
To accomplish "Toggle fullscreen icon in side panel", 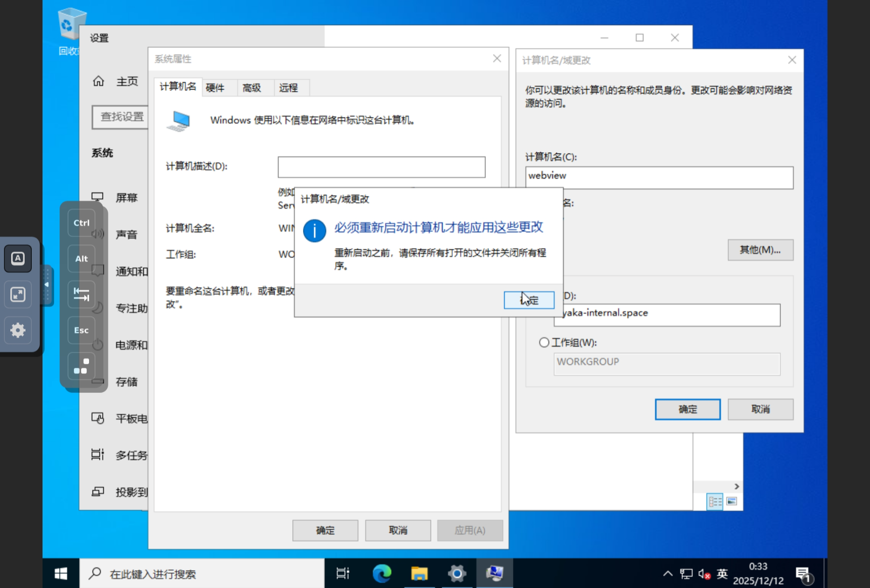I will [x=18, y=294].
